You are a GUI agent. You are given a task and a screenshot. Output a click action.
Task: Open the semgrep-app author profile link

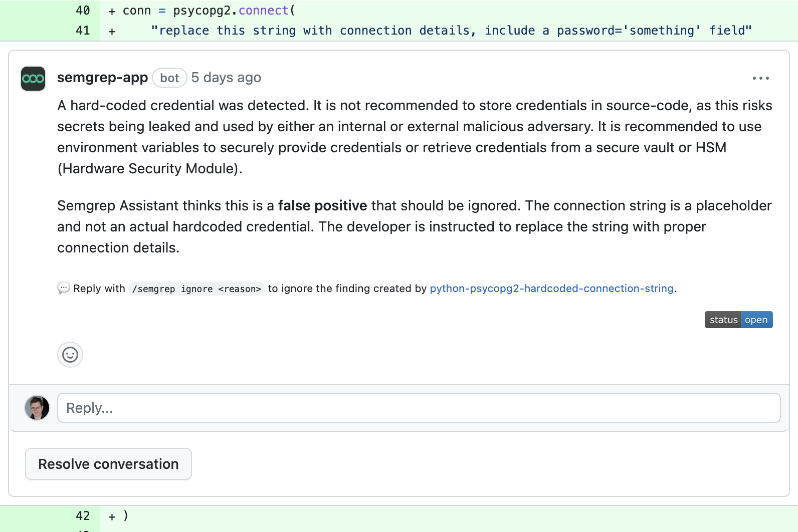click(x=102, y=78)
